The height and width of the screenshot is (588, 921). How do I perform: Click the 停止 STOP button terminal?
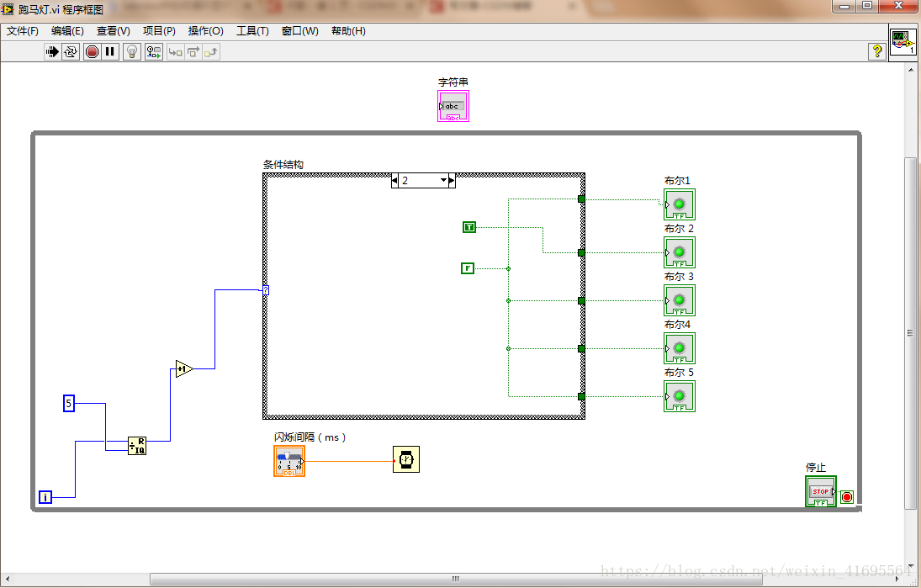click(820, 492)
